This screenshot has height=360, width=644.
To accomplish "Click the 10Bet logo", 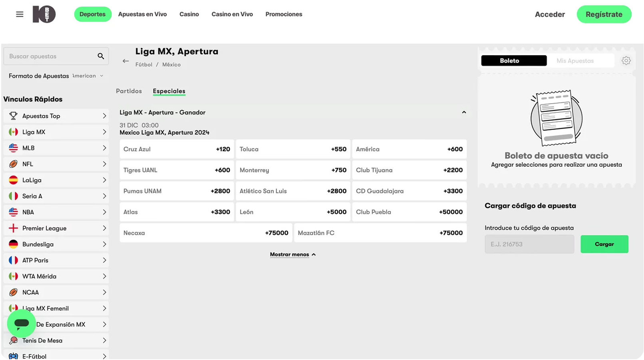I will point(44,14).
